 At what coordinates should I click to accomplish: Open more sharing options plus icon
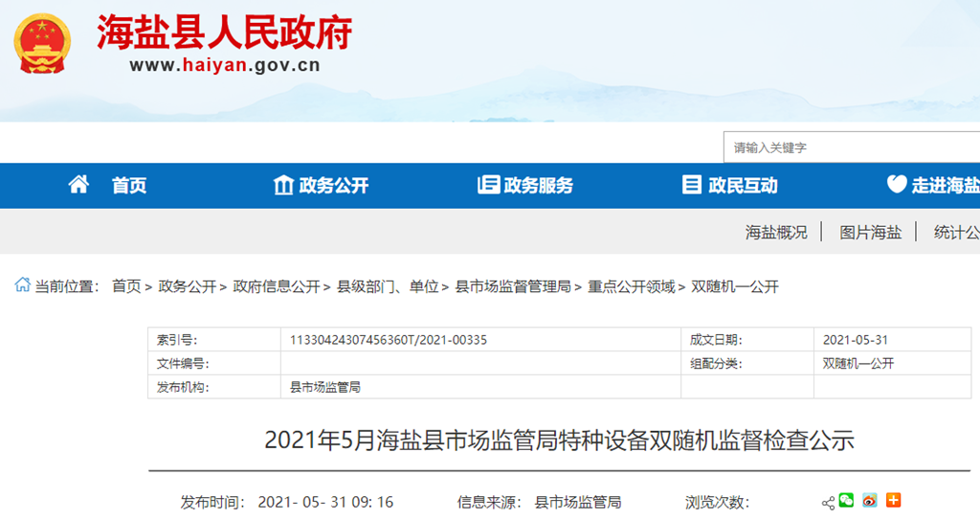[894, 500]
